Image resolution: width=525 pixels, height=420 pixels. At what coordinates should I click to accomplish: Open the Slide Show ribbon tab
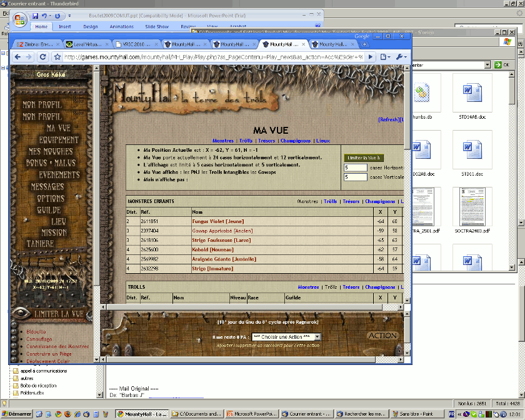click(157, 26)
